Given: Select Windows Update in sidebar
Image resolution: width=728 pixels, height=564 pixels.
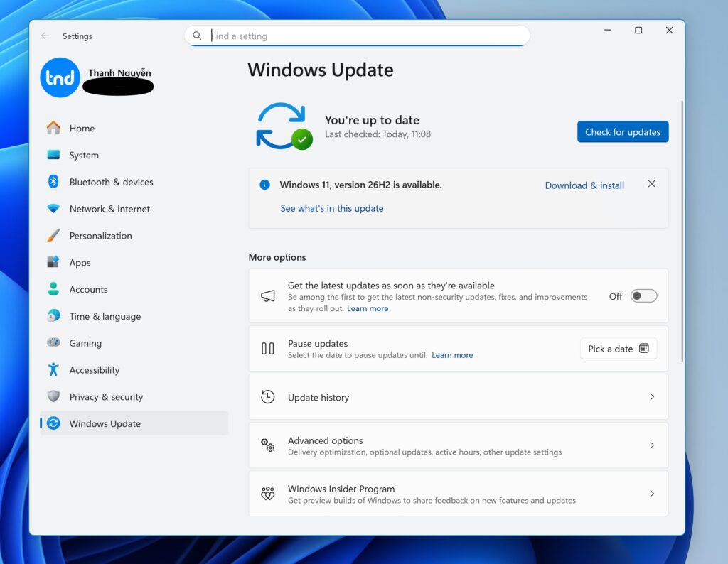Looking at the screenshot, I should click(134, 423).
